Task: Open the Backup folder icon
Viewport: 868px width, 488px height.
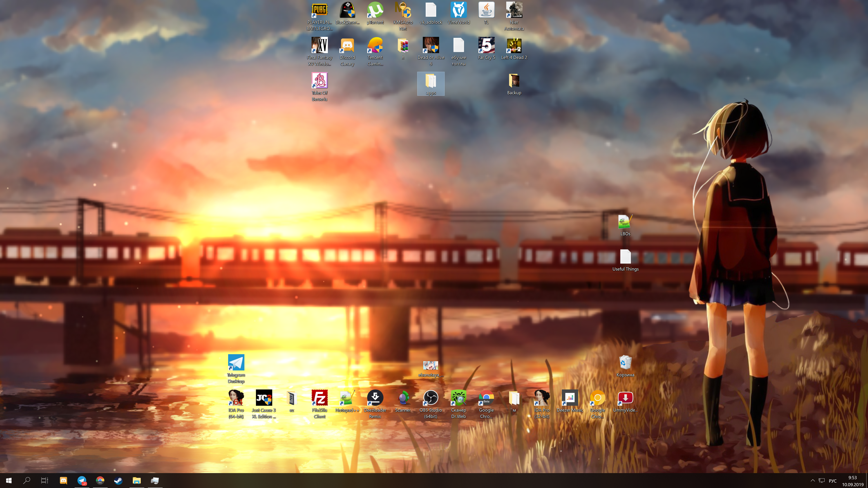Action: coord(514,84)
